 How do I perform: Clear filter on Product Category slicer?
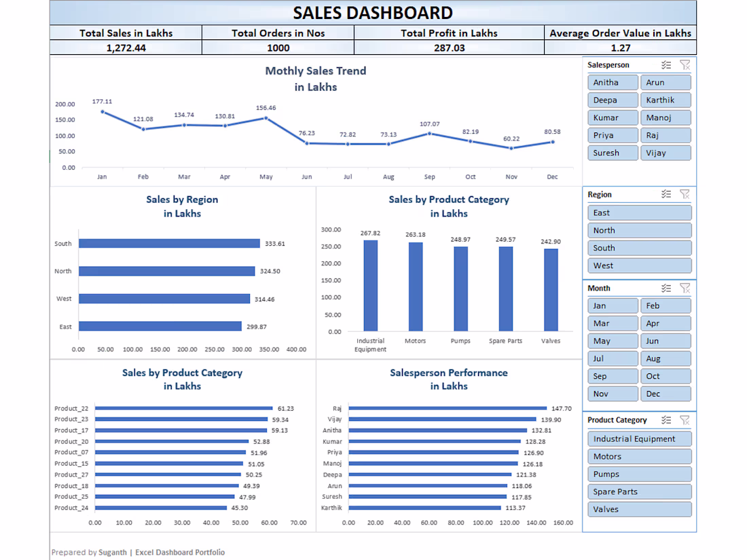pyautogui.click(x=685, y=420)
